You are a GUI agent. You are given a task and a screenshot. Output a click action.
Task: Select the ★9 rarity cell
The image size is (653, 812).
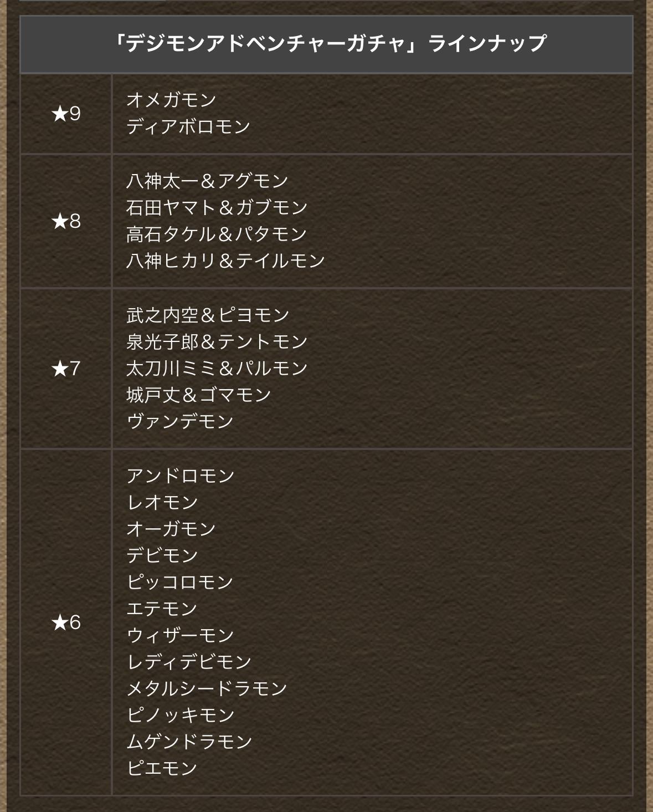pyautogui.click(x=66, y=114)
